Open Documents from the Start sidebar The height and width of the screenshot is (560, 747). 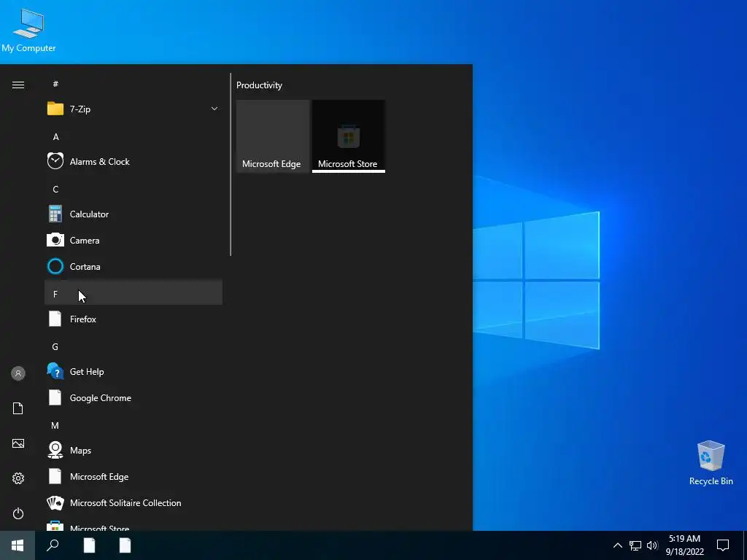click(x=18, y=408)
